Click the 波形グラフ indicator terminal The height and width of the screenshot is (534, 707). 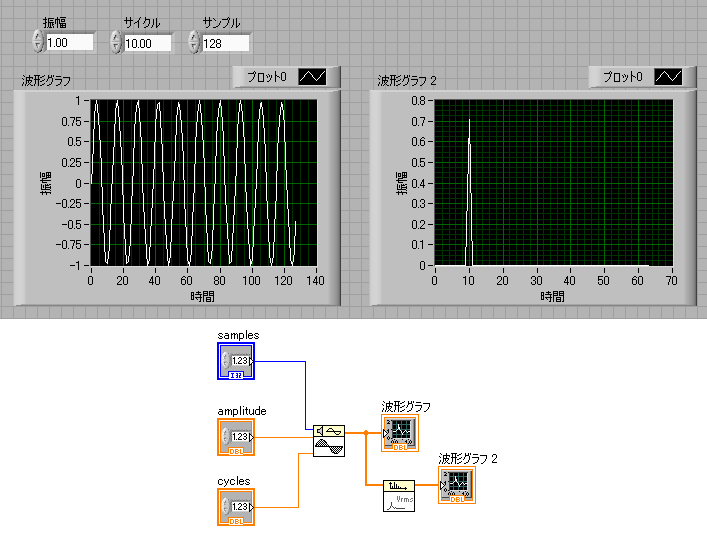coord(400,433)
